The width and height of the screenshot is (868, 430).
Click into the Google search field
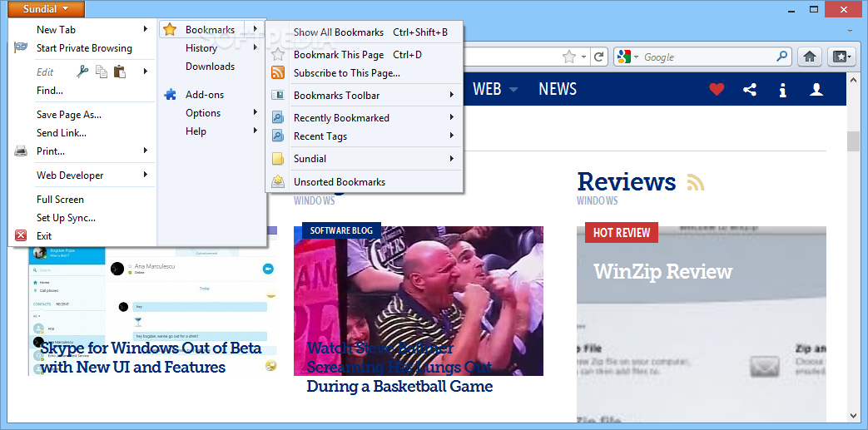coord(708,57)
